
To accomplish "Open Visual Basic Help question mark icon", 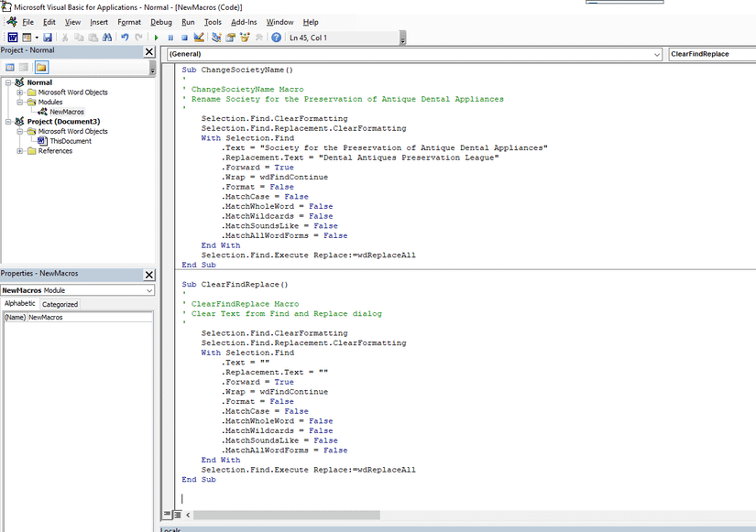I will coord(276,38).
